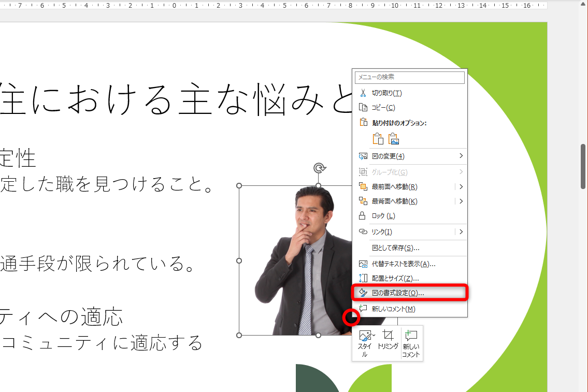Select the keep-formatting paste option icon

[x=378, y=138]
